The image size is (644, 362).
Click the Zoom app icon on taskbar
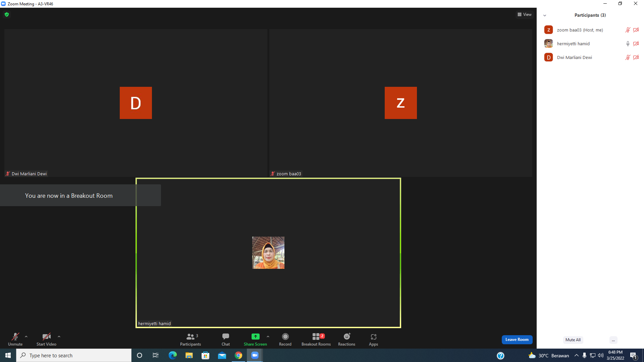255,355
